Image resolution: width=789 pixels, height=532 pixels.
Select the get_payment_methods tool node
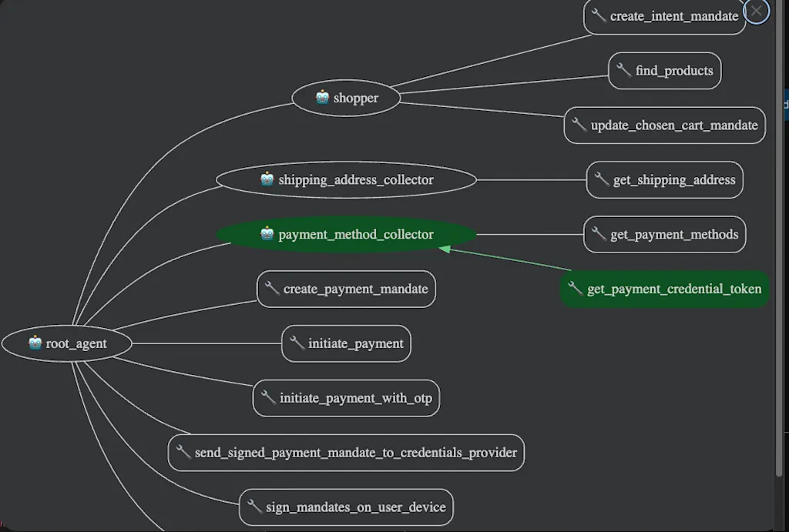(665, 234)
